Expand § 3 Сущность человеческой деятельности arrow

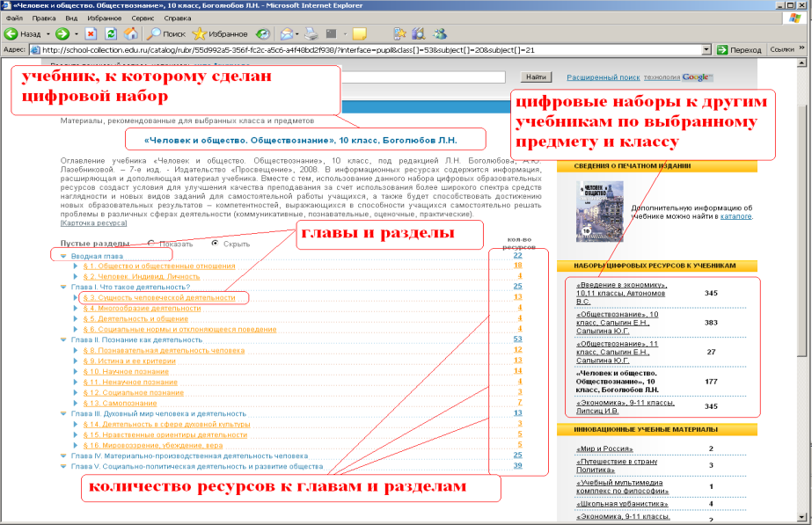[x=76, y=298]
